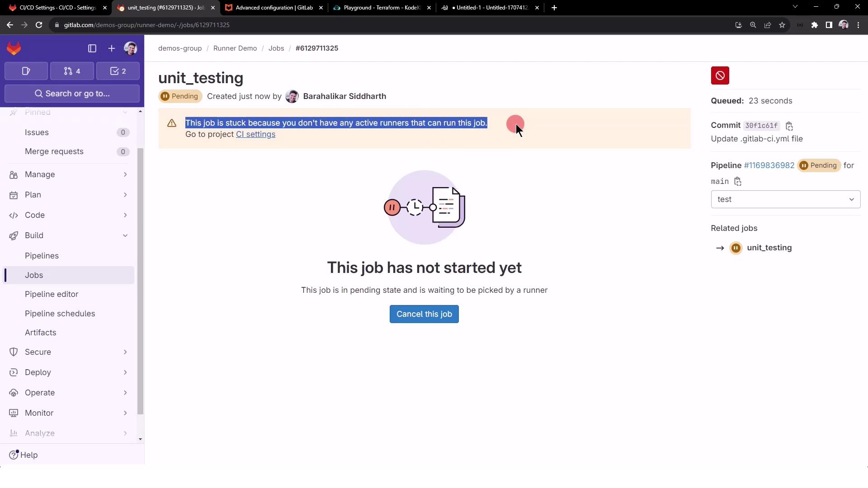This screenshot has height=488, width=868.
Task: Click the red cancel job icon
Action: coord(720,75)
